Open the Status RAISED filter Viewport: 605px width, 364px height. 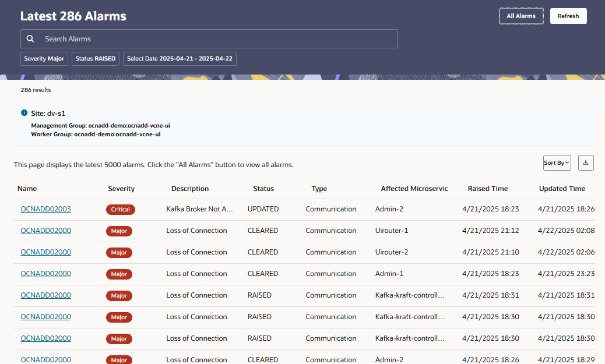pos(96,59)
